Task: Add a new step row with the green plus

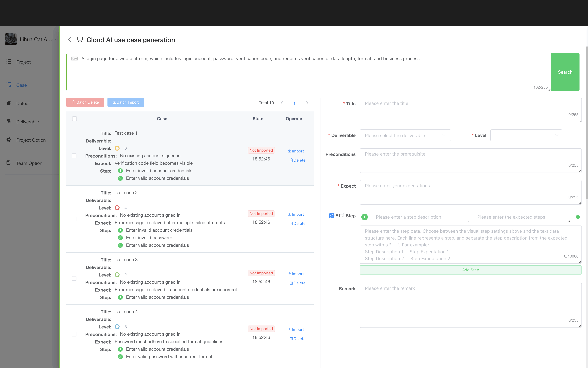Action: [578, 217]
